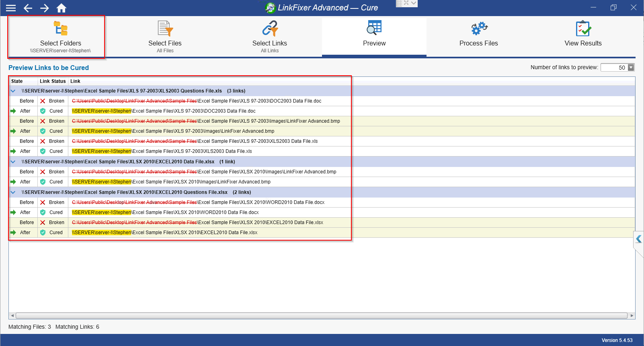This screenshot has width=644, height=346.
Task: Click the Process Files gears icon
Action: [x=479, y=29]
